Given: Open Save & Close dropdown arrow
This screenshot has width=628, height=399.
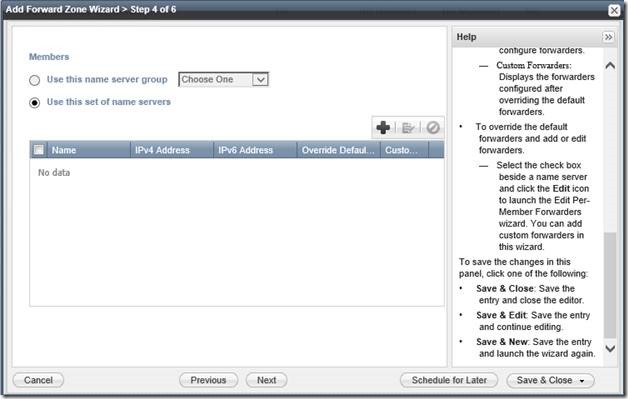Looking at the screenshot, I should [582, 381].
